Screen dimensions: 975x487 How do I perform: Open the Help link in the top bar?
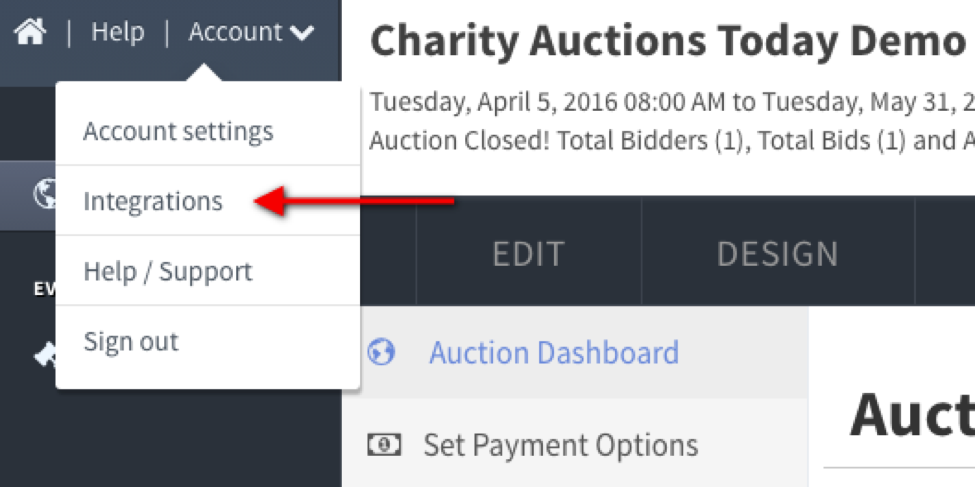(118, 32)
